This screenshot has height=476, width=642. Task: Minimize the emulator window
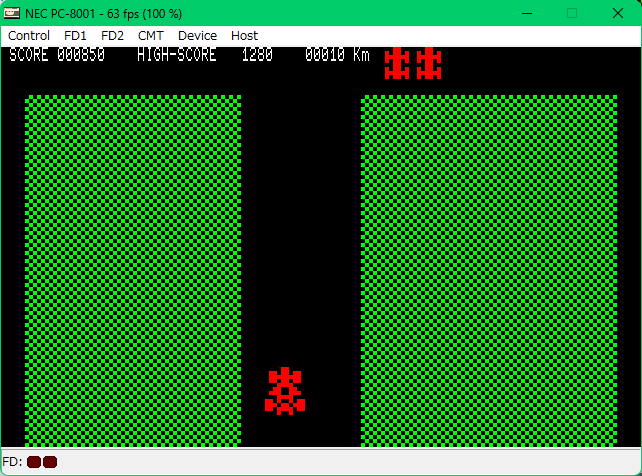click(526, 13)
